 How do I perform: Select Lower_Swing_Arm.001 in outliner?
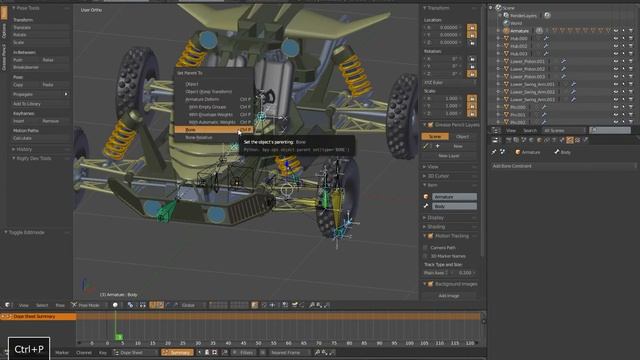532,84
